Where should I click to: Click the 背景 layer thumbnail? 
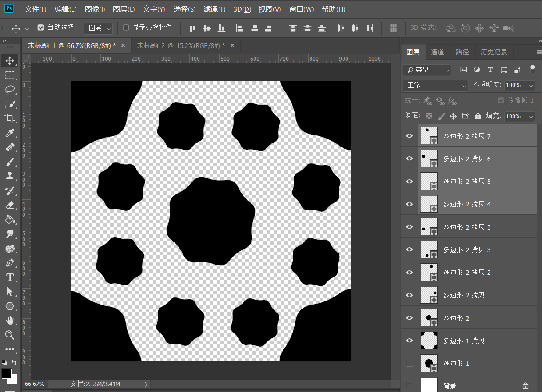(x=429, y=385)
